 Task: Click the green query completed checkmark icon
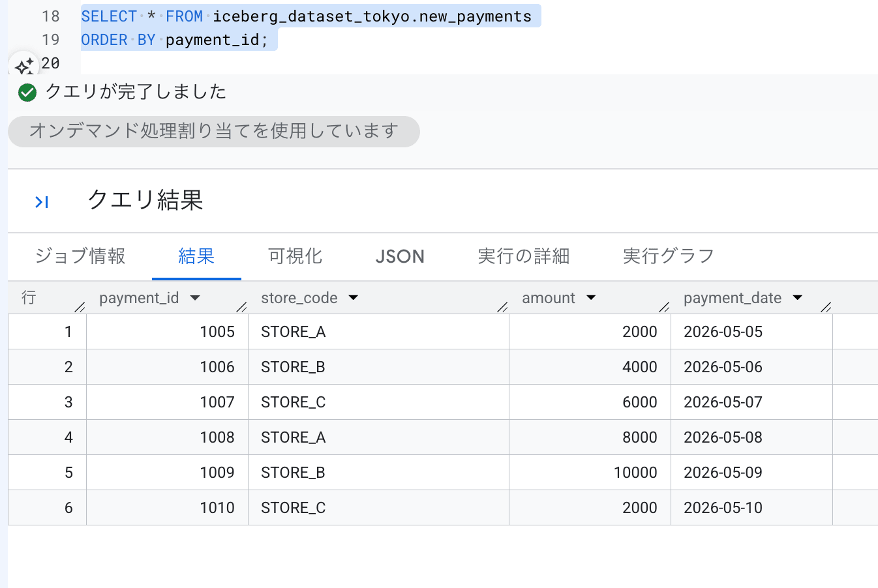coord(27,93)
